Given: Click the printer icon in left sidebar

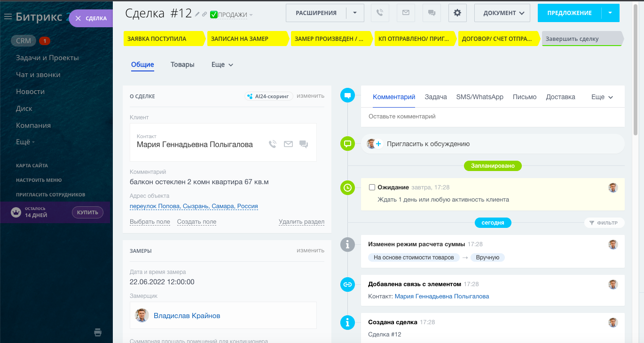Looking at the screenshot, I should (x=98, y=333).
